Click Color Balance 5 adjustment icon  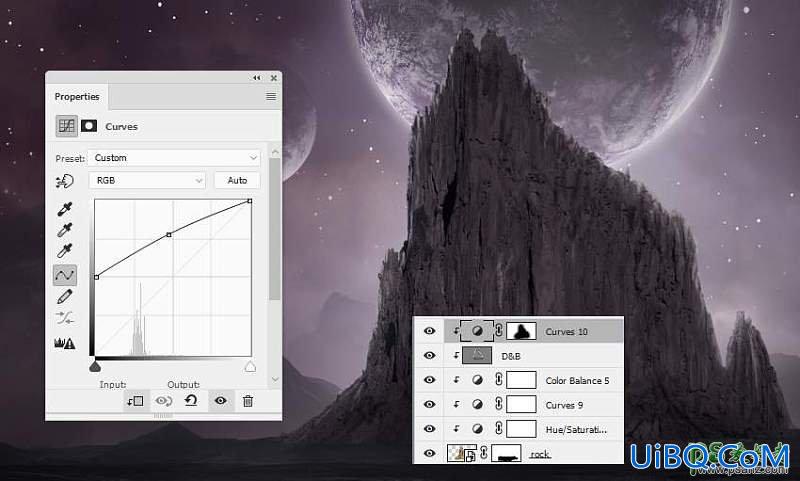pos(478,380)
